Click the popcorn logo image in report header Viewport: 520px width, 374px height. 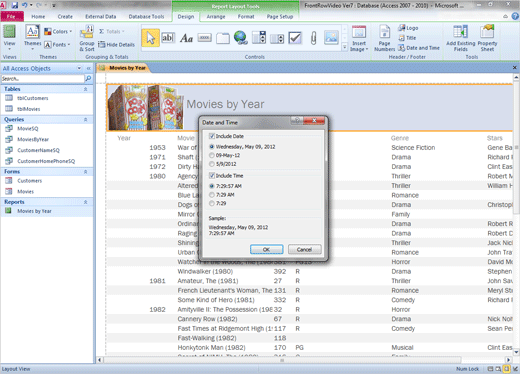[145, 107]
